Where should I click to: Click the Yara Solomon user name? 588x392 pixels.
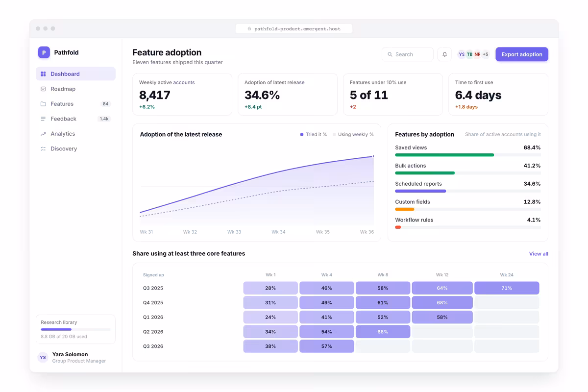coord(70,354)
